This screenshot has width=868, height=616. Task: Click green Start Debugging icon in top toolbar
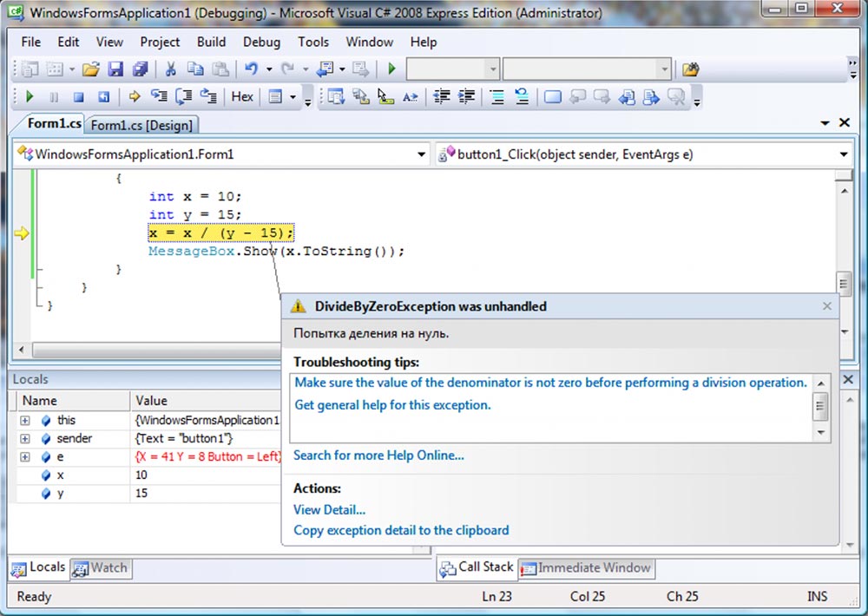(392, 69)
